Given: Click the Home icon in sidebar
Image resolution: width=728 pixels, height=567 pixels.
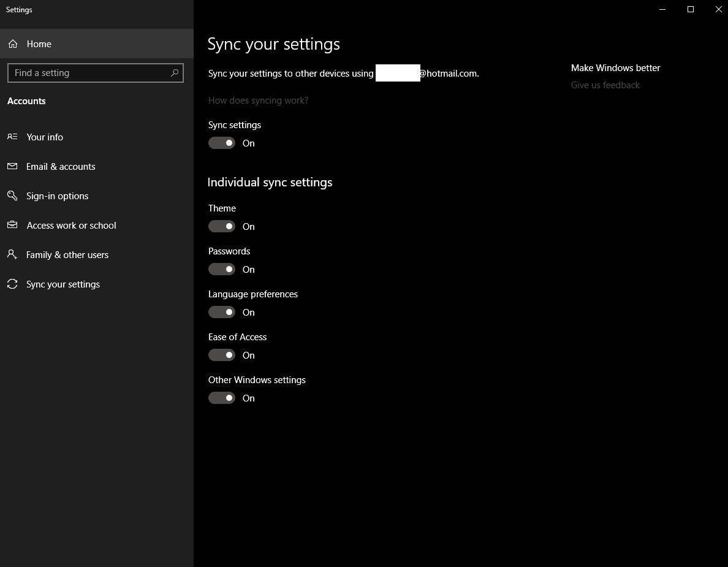Looking at the screenshot, I should point(13,44).
